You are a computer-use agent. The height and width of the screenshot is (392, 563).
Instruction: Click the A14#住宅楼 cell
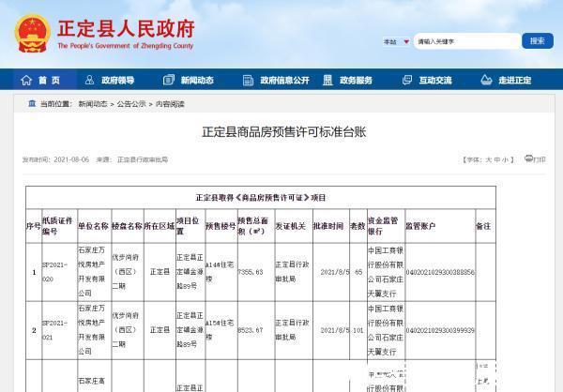(220, 272)
